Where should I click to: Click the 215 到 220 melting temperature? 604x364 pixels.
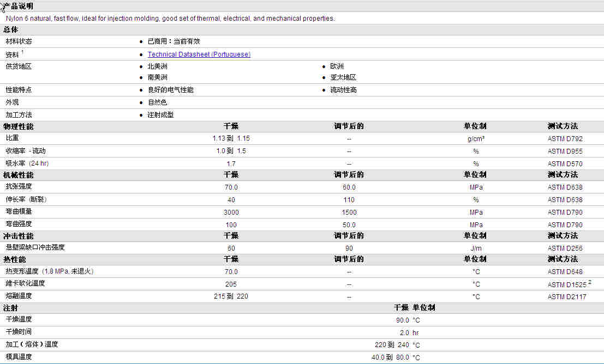click(231, 296)
